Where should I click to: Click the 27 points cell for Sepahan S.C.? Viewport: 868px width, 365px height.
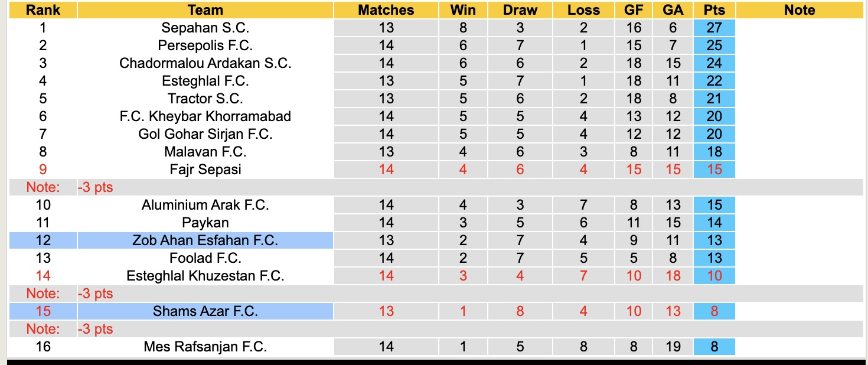pos(714,28)
